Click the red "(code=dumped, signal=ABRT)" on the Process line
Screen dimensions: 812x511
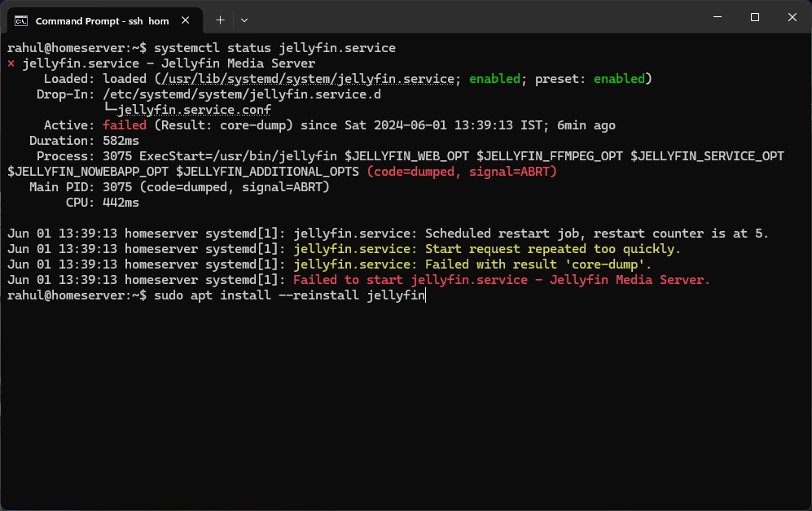click(461, 172)
